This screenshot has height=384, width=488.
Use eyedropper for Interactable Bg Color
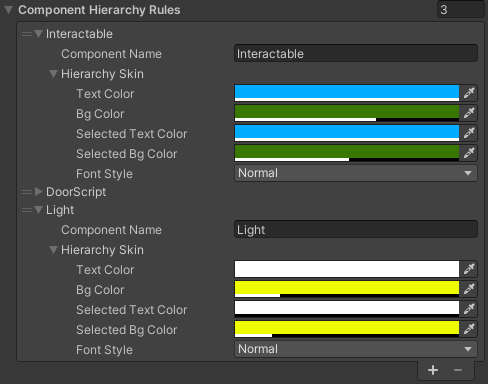pos(469,113)
